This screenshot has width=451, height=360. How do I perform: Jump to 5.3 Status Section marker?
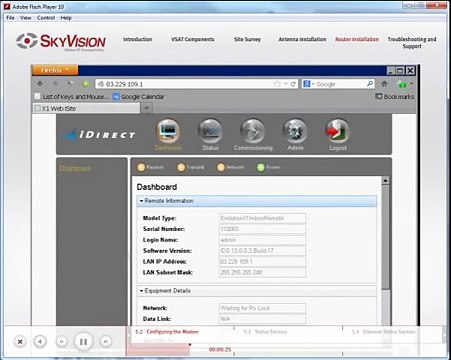click(x=265, y=332)
